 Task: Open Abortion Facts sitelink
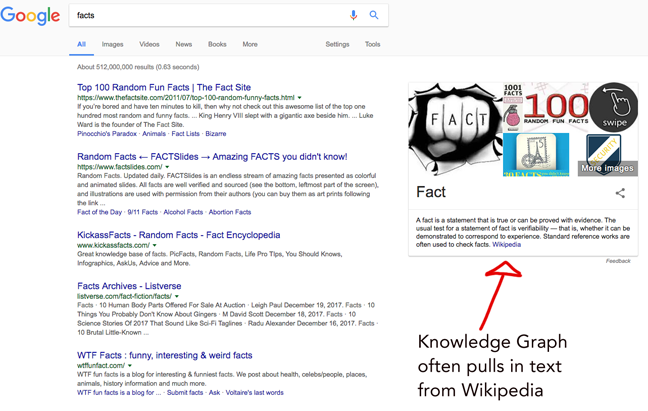tap(230, 212)
